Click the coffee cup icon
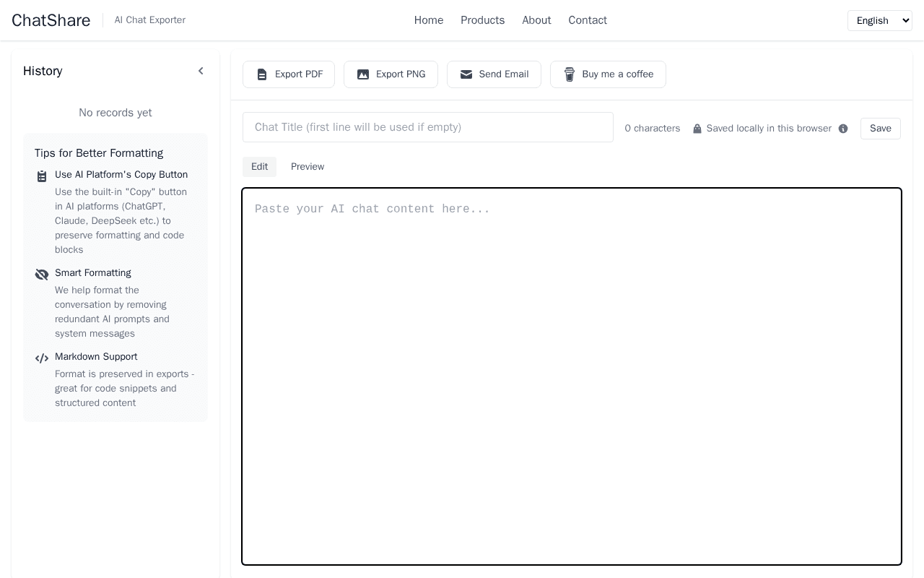924x578 pixels. pyautogui.click(x=570, y=74)
